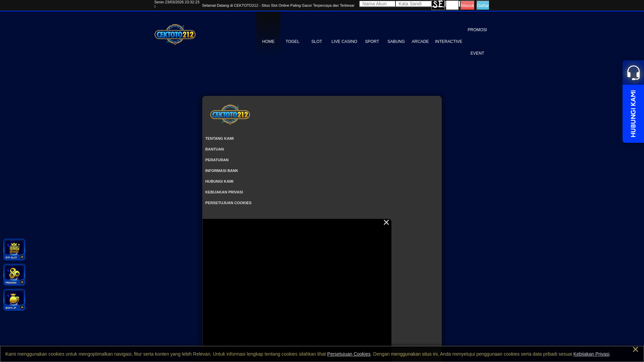This screenshot has width=644, height=362.
Task: Open the Hubungi Kami footer link
Action: (x=219, y=181)
